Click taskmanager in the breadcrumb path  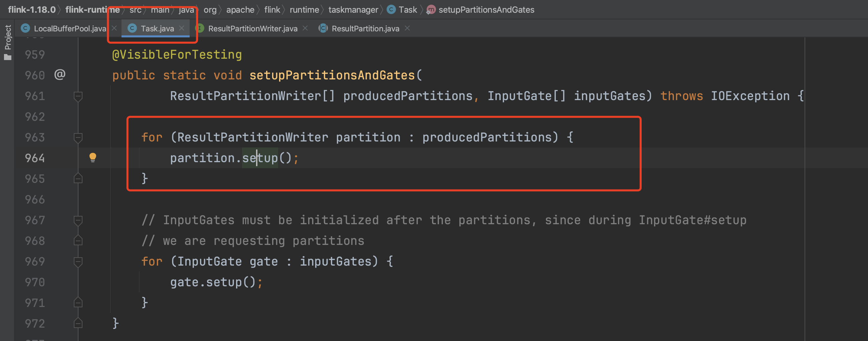[353, 10]
